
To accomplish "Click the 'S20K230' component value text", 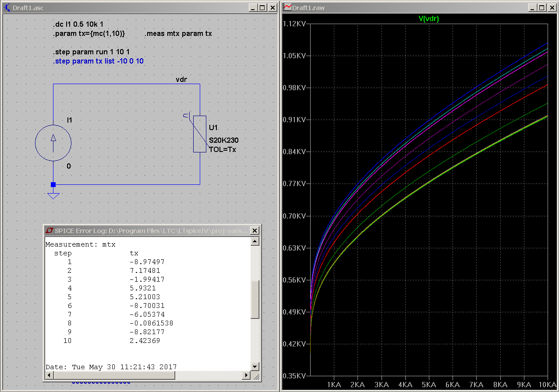I will coord(224,140).
